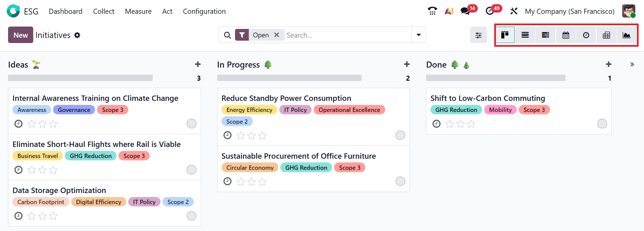Toggle state circle on Data Storage Optimization
This screenshot has width=644, height=231.
(x=191, y=216)
